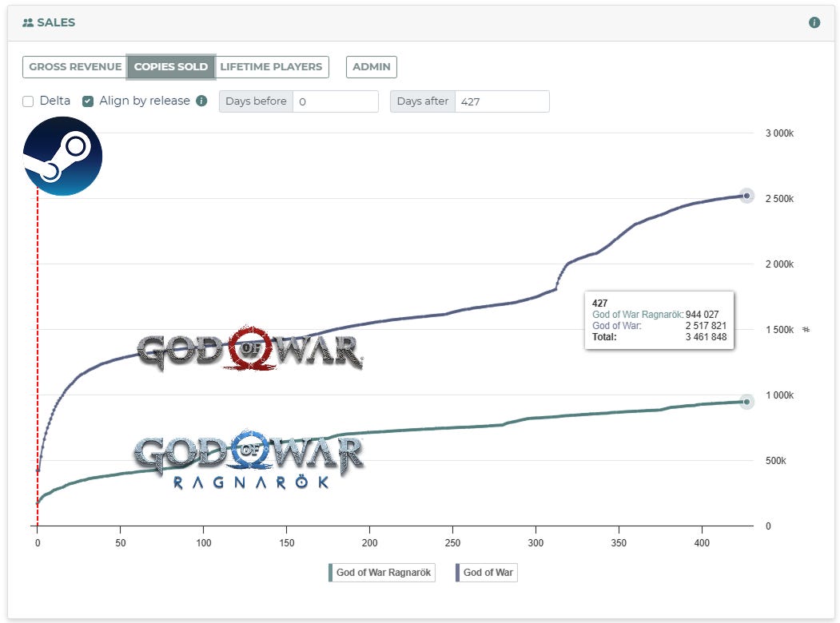Enable the Delta checkbox
The image size is (840, 623).
pos(28,101)
